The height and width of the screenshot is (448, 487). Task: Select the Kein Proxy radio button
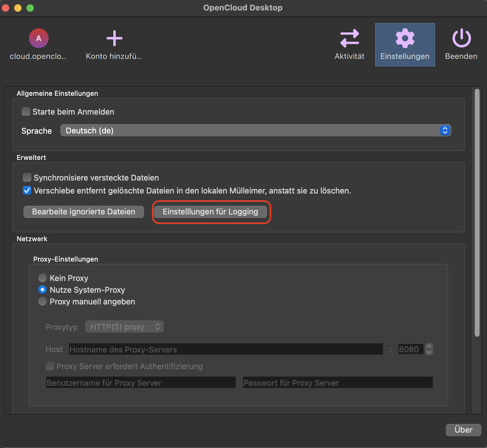(42, 278)
